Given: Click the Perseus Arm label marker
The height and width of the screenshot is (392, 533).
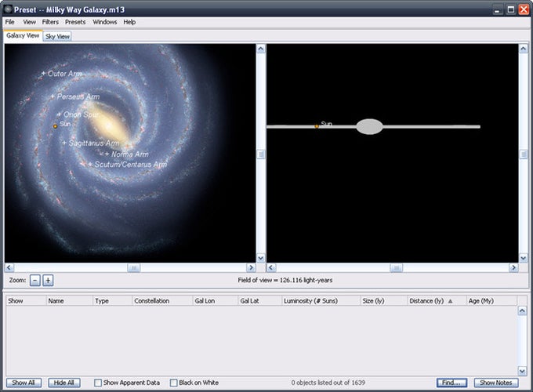Looking at the screenshot, I should 53,96.
